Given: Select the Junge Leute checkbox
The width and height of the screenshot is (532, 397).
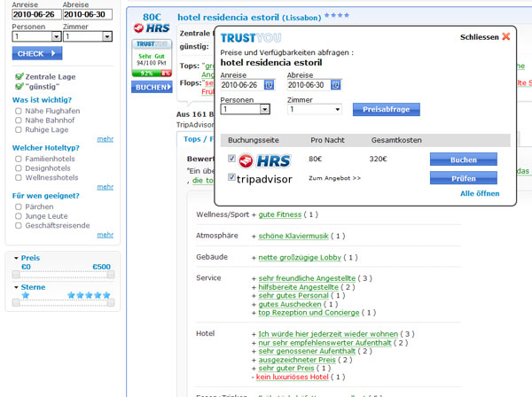Looking at the screenshot, I should pyautogui.click(x=19, y=216).
